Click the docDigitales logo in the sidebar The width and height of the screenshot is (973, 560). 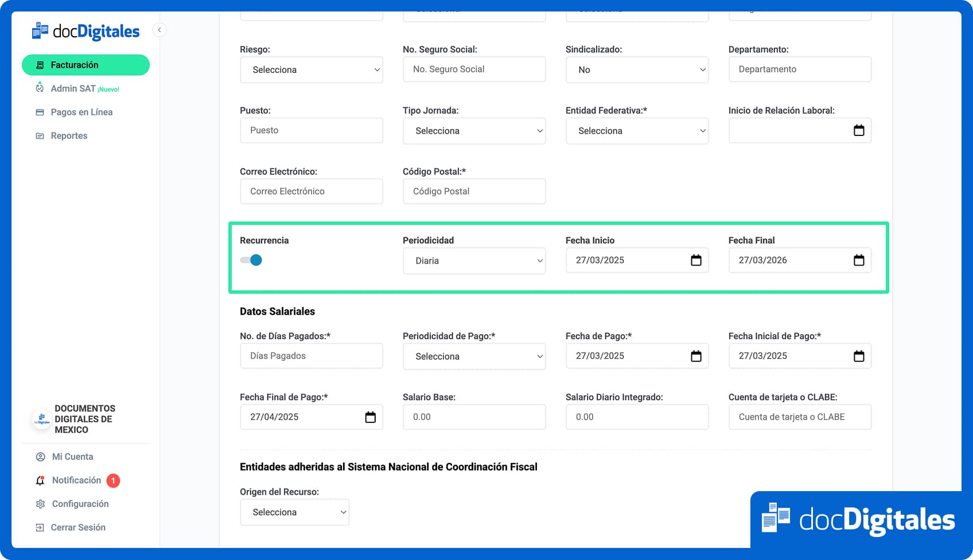[85, 31]
